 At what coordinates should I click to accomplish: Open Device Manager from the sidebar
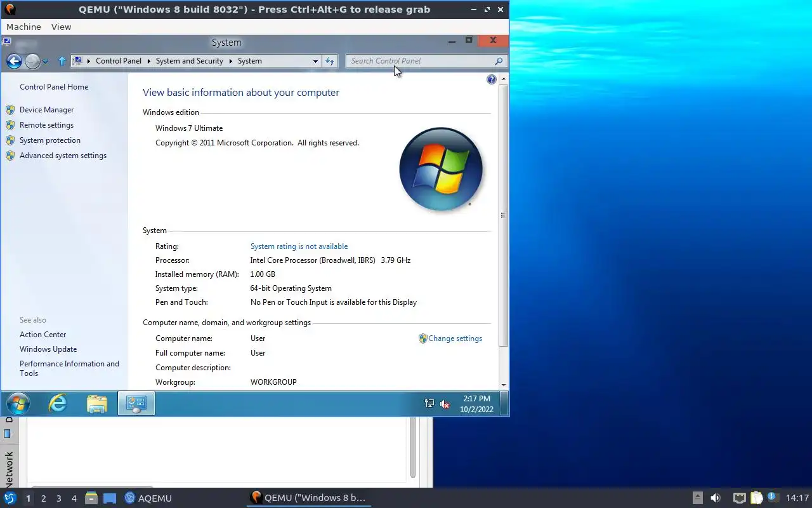[46, 110]
